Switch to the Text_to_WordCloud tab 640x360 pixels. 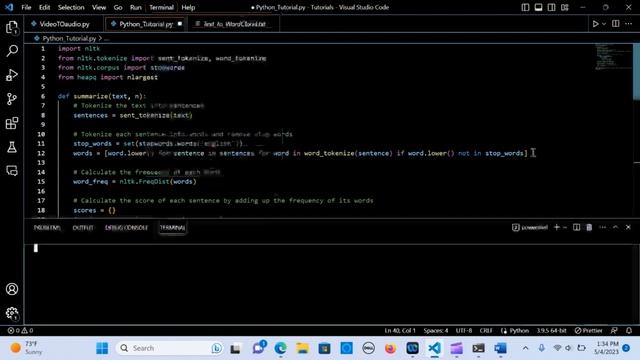coord(233,24)
